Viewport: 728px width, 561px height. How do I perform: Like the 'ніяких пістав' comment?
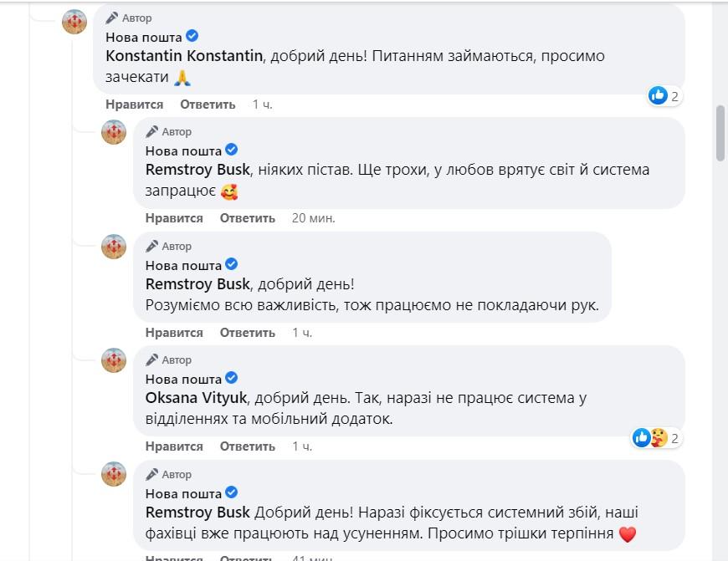pyautogui.click(x=174, y=218)
